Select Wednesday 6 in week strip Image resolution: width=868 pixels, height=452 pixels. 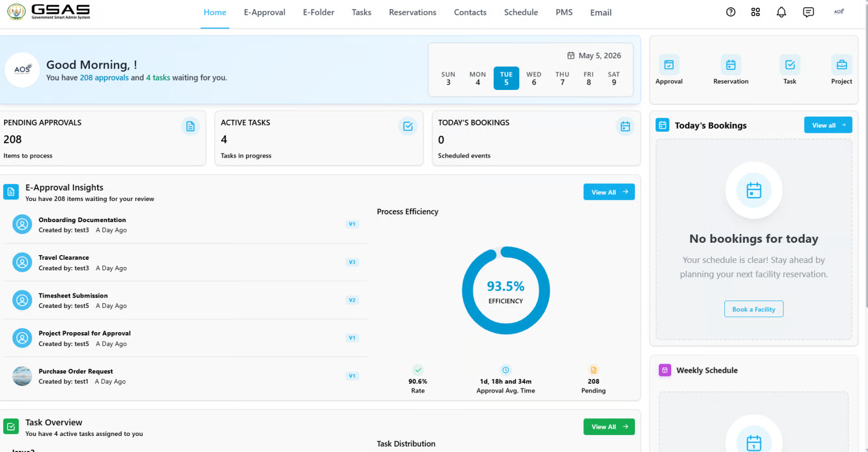[x=534, y=79]
